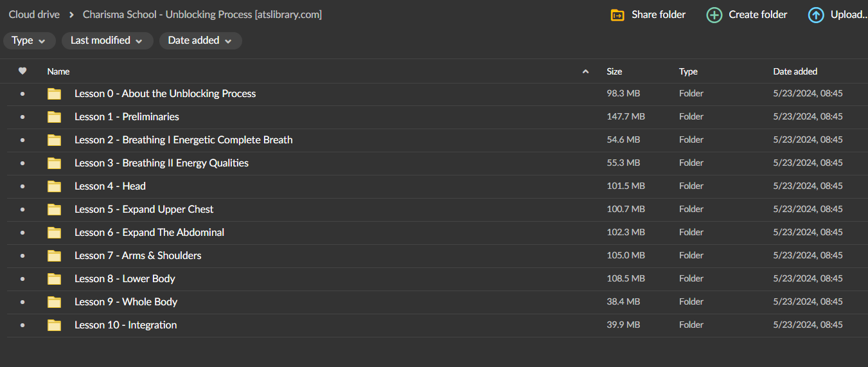Click the favorites heart column header icon
Screen dimensions: 868x367
[x=22, y=71]
